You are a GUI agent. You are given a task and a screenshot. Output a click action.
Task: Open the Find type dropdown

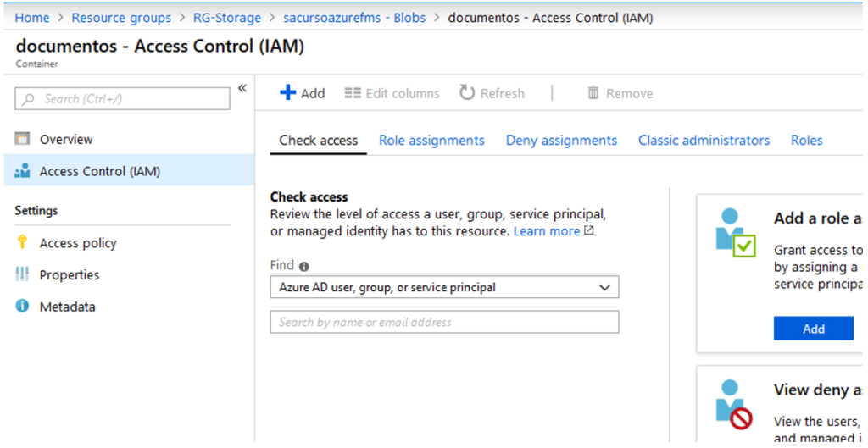pos(444,288)
